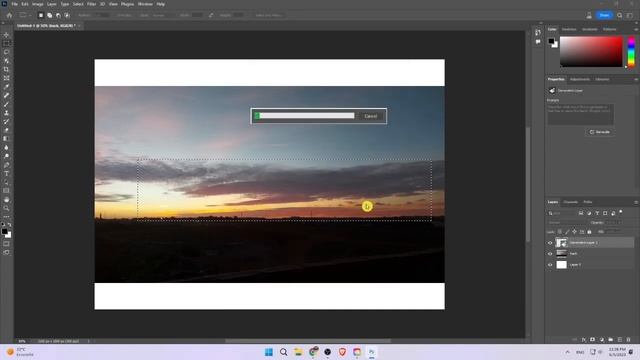Image resolution: width=640 pixels, height=360 pixels.
Task: Open the Color panel flyout menu
Action: tap(636, 29)
